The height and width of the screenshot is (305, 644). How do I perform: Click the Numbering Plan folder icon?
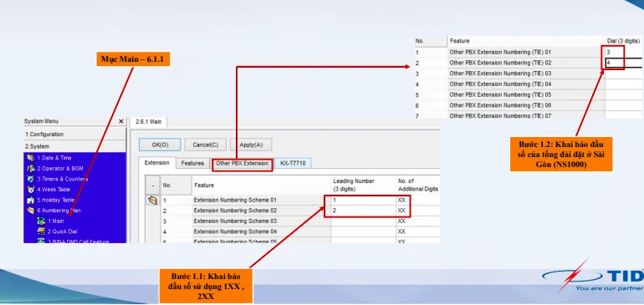pos(30,211)
